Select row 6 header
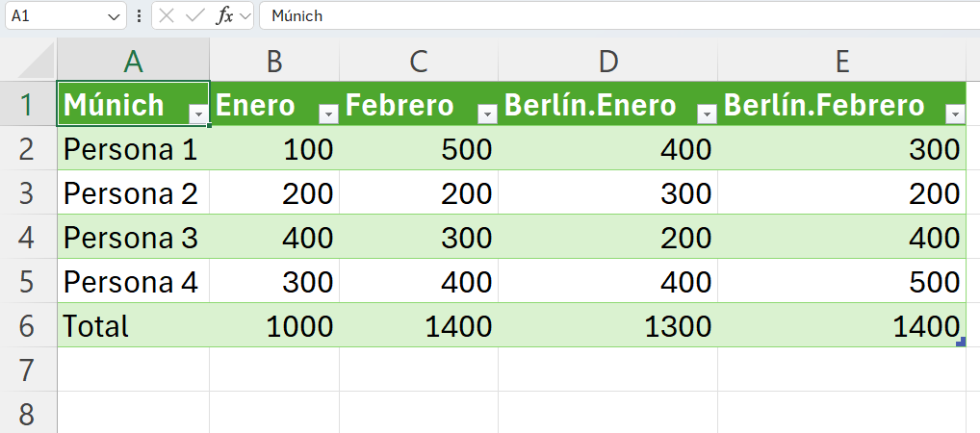Screen dimensions: 980x433 [x=27, y=326]
